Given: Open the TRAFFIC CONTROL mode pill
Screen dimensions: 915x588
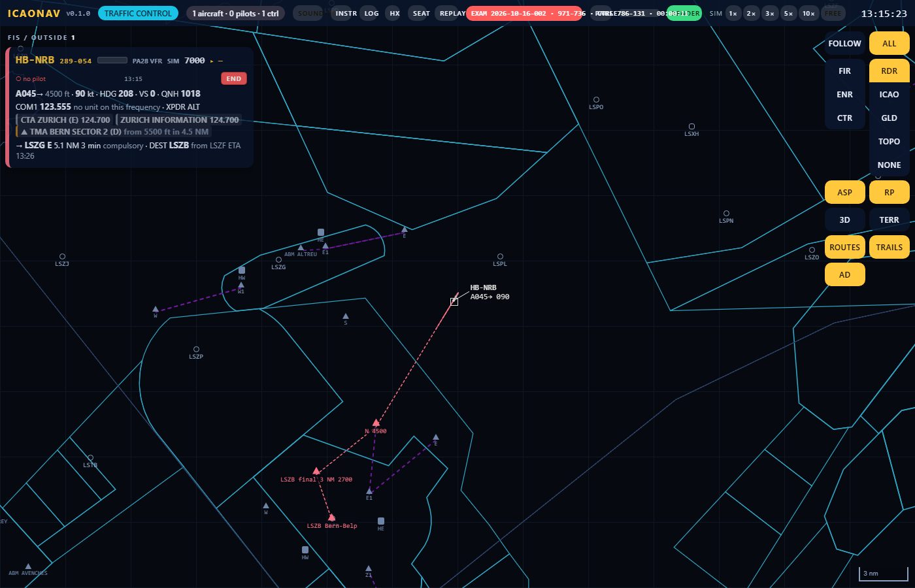Looking at the screenshot, I should (x=138, y=13).
